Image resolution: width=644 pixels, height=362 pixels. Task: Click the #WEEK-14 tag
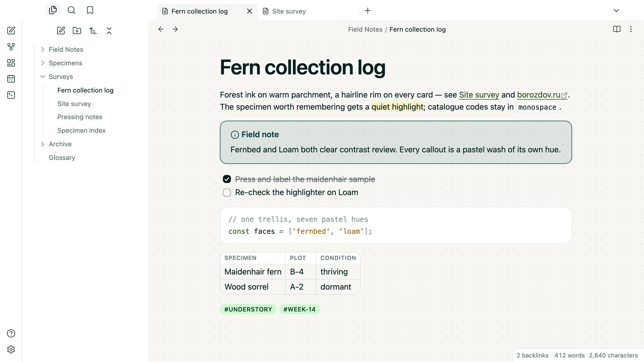pyautogui.click(x=300, y=309)
